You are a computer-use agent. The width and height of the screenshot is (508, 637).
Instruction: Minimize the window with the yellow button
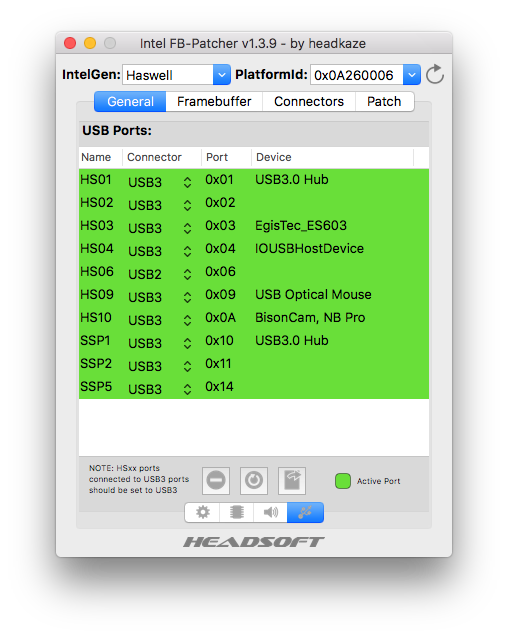(x=90, y=43)
